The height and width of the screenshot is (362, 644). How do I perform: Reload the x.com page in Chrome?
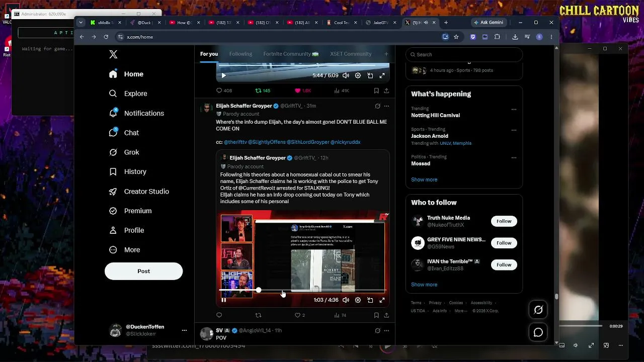point(106,37)
